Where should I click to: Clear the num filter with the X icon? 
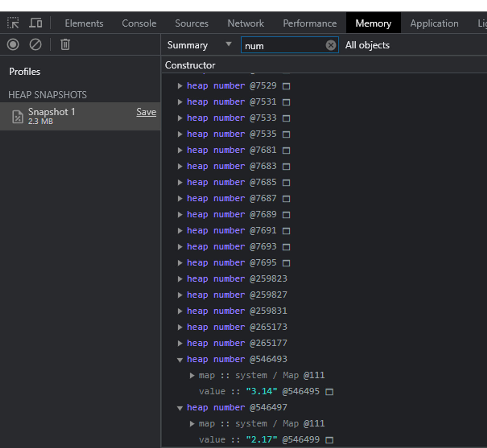tap(331, 45)
